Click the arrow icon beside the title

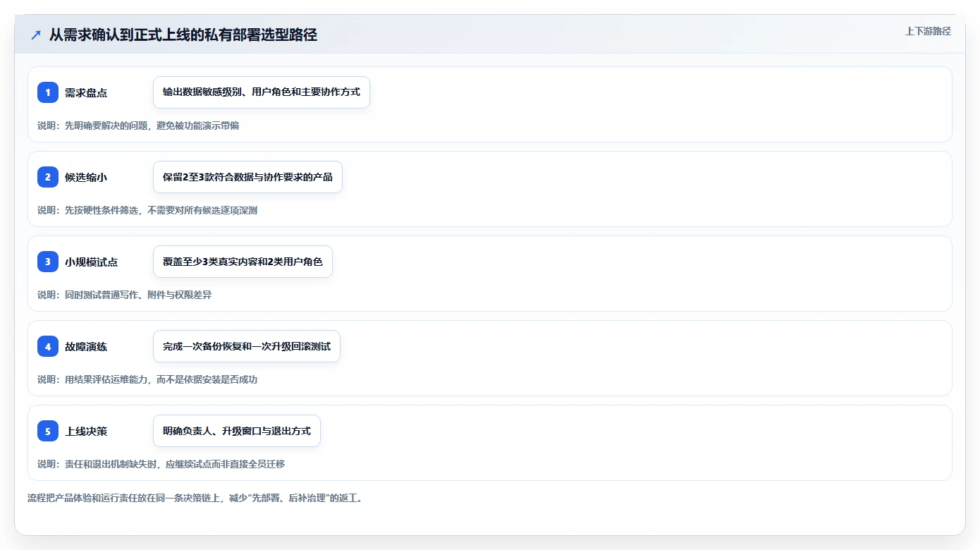(x=36, y=35)
